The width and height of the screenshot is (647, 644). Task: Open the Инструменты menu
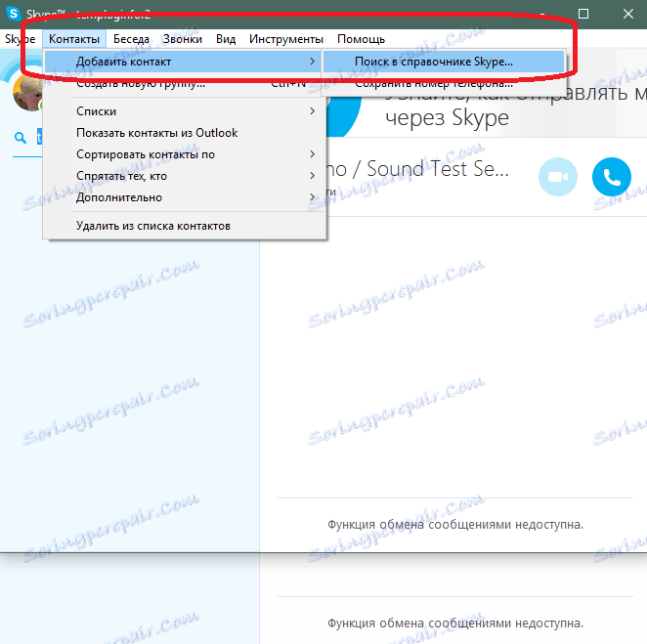pyautogui.click(x=286, y=39)
